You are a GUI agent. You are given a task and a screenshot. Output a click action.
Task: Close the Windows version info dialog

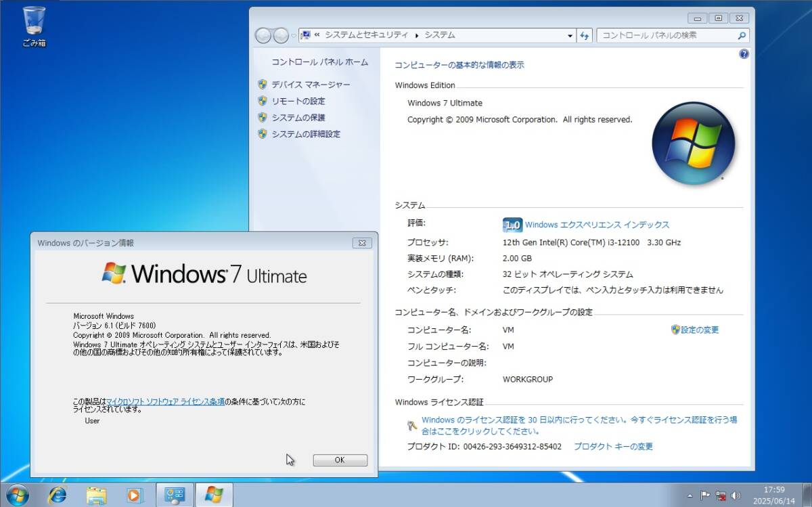(x=362, y=243)
